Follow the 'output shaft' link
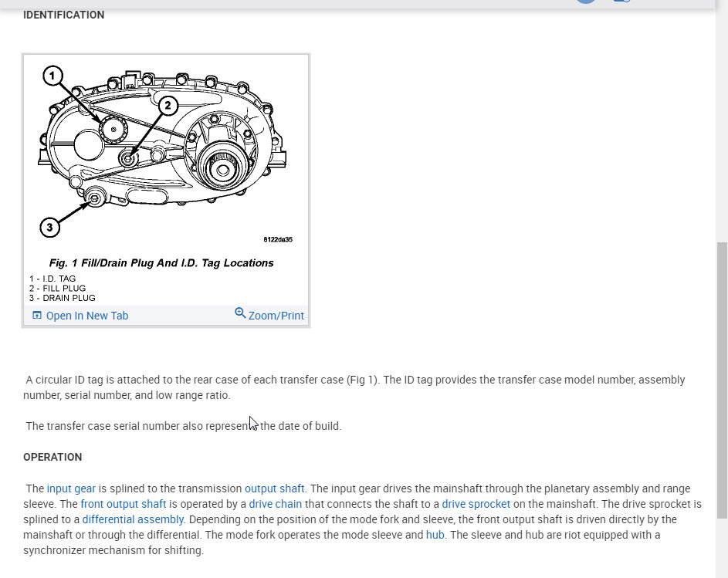This screenshot has width=728, height=578. click(x=274, y=488)
